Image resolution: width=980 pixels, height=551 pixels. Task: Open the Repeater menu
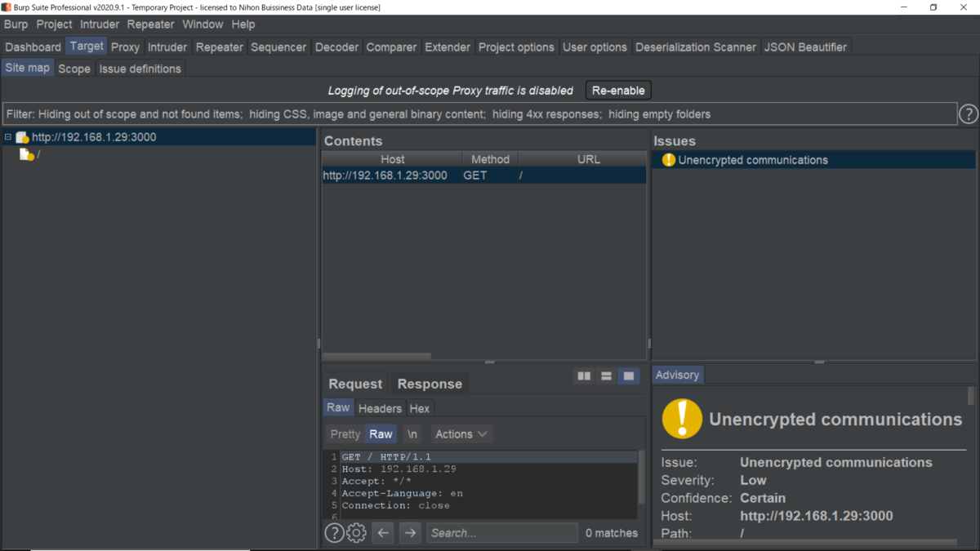[x=150, y=24]
